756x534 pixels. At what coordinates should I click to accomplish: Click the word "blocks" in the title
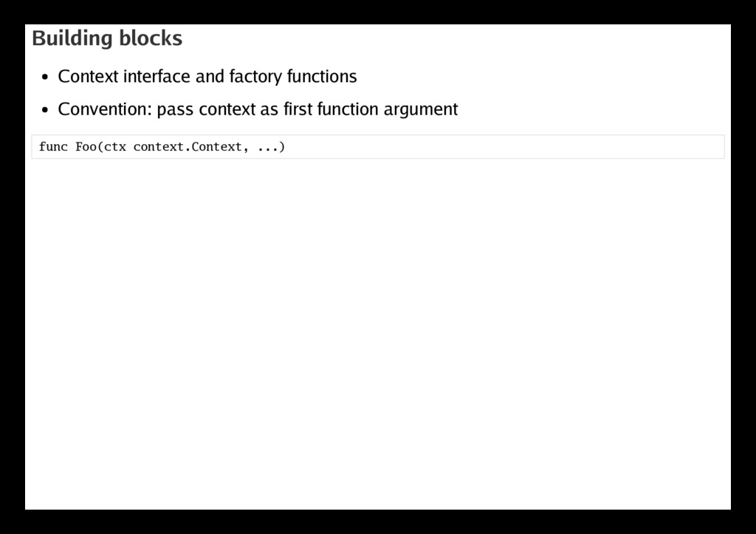click(151, 38)
